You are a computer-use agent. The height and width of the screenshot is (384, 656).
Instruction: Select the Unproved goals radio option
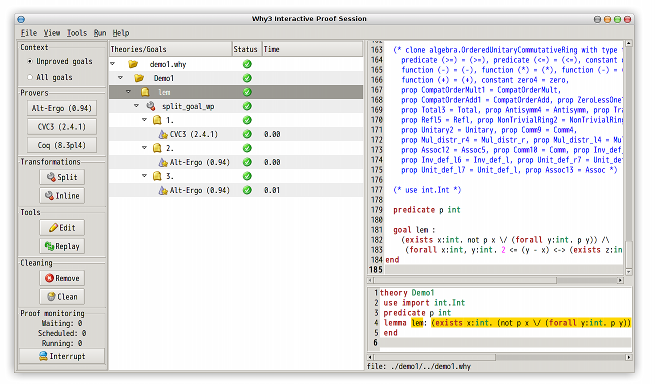pos(30,61)
